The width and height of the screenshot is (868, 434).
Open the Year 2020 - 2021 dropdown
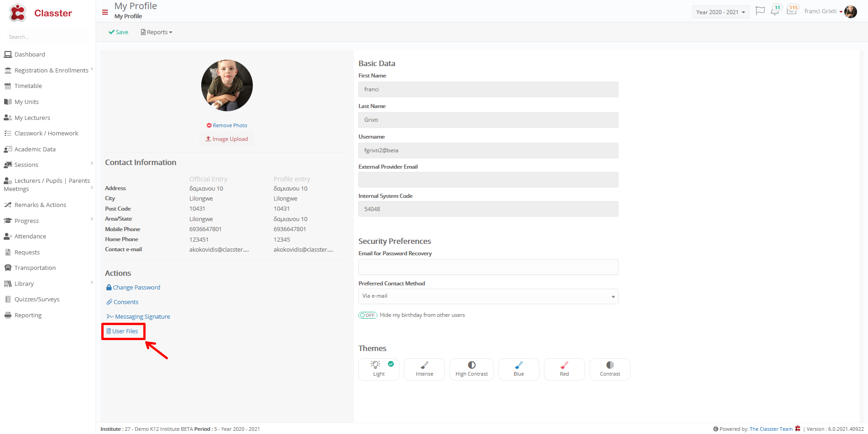(721, 12)
